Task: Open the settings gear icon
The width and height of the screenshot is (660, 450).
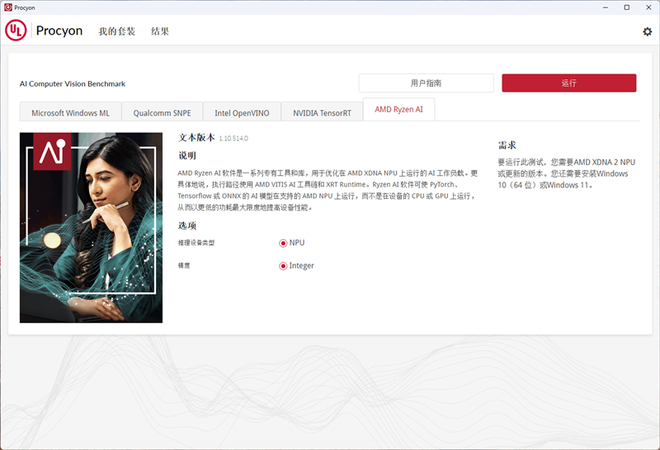Action: pos(646,32)
